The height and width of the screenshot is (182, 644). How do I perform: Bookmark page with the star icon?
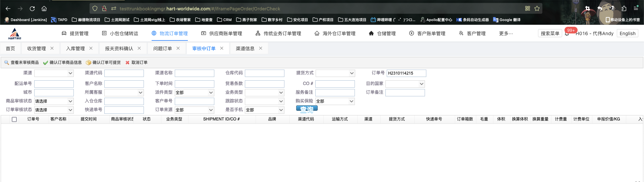[x=537, y=9]
